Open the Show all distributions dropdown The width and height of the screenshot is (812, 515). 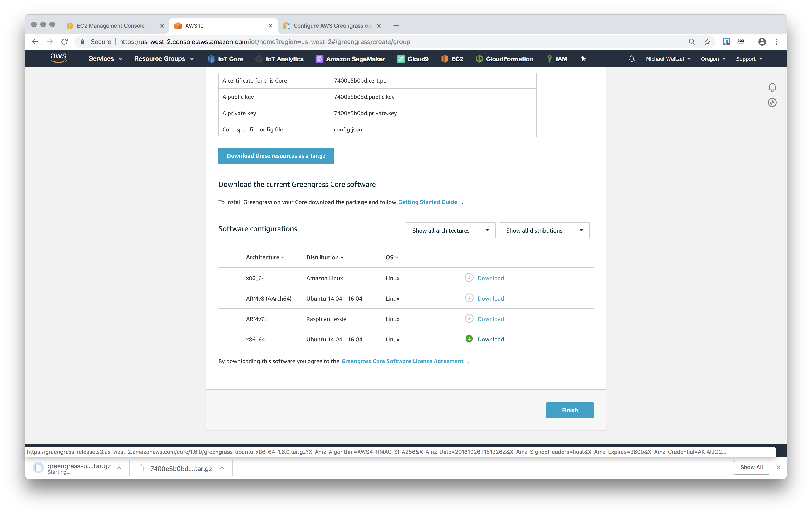(x=544, y=230)
